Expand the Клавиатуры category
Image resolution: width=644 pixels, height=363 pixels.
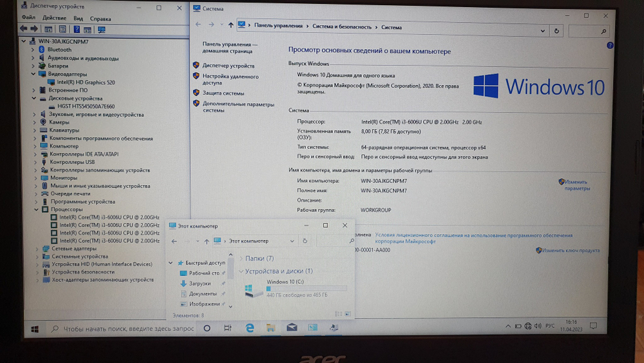pos(35,130)
